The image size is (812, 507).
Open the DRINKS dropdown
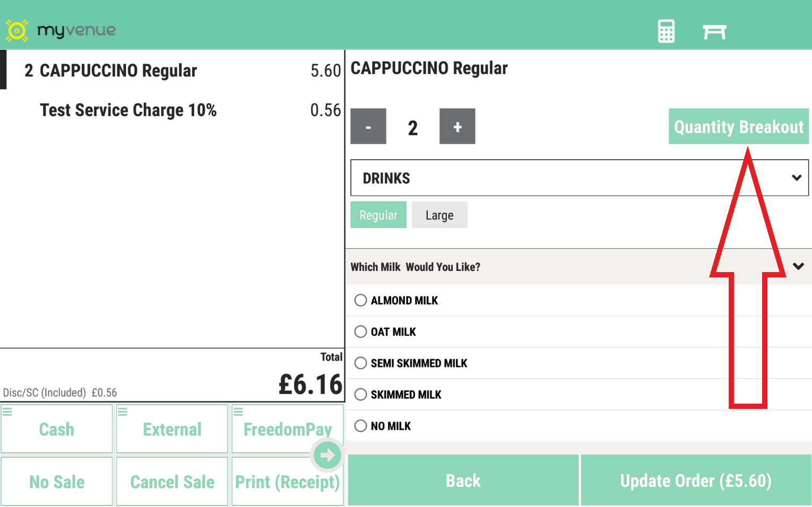(579, 178)
